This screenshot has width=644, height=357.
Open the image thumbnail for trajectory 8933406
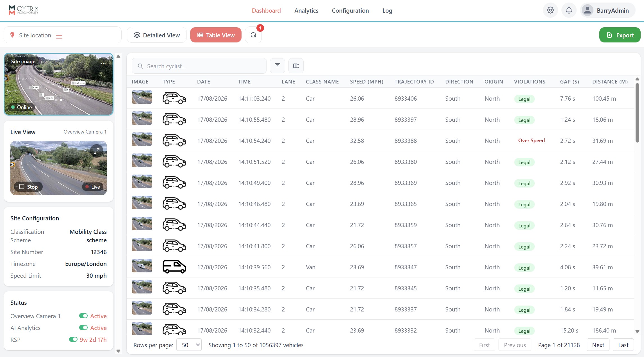point(142,97)
